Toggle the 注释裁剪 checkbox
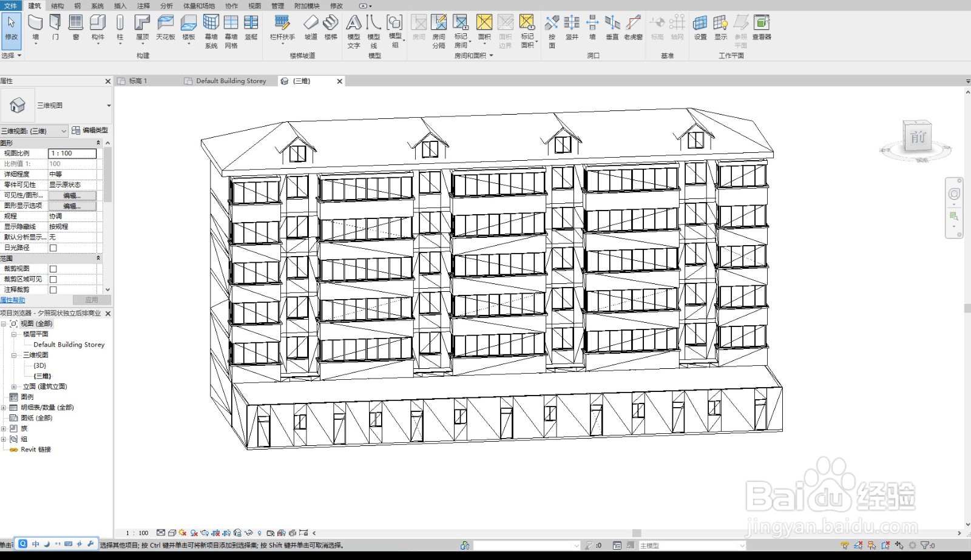971x560 pixels. coord(53,289)
